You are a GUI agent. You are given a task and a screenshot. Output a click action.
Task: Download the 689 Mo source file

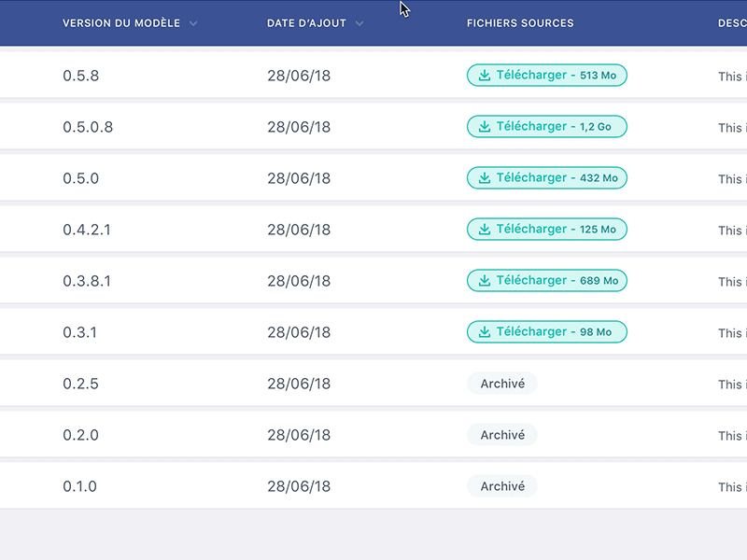[x=546, y=280]
